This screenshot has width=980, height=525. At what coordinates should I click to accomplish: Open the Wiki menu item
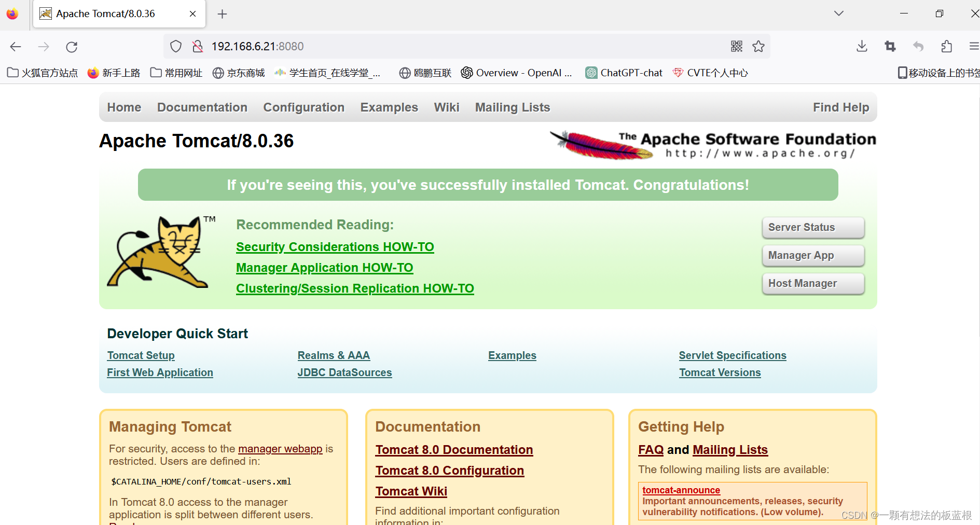[x=447, y=107]
